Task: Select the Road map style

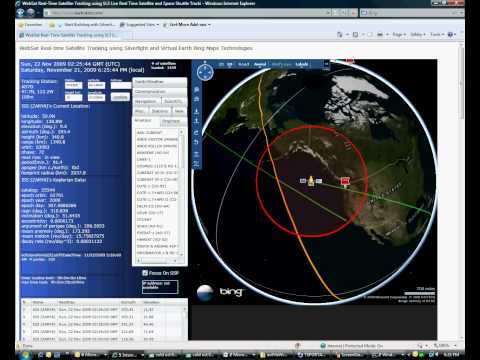Action: coord(243,64)
